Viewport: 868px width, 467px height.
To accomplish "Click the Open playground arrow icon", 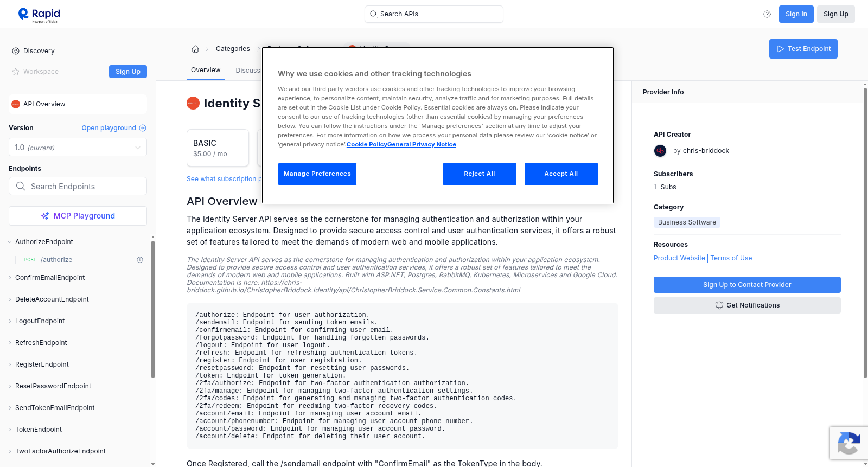I will (x=143, y=128).
